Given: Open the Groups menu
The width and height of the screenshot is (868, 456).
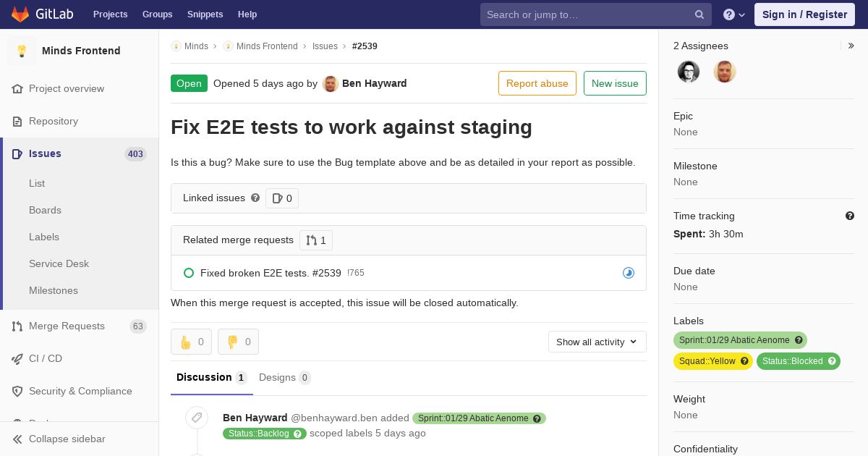Looking at the screenshot, I should point(157,14).
